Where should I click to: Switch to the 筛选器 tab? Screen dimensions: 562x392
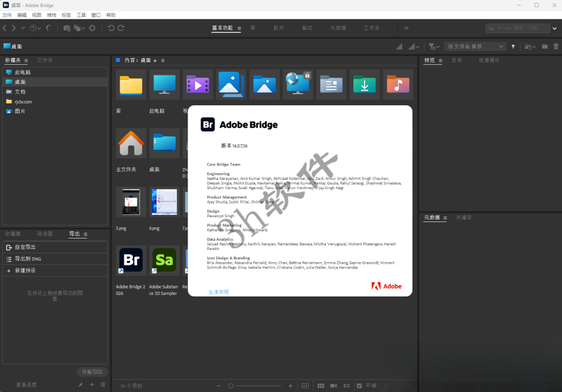tap(45, 234)
